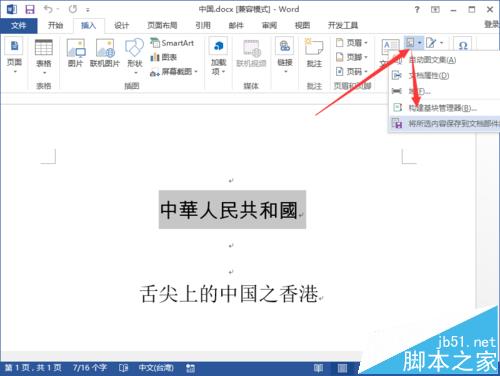Click the selected heading 中華人民共和國
The image size is (500, 376).
tap(229, 210)
